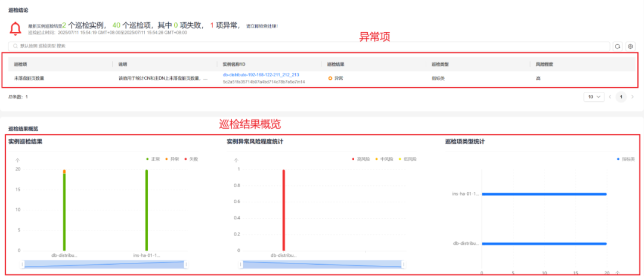Click the 巡检起止时间 timestamp line

tap(107, 32)
